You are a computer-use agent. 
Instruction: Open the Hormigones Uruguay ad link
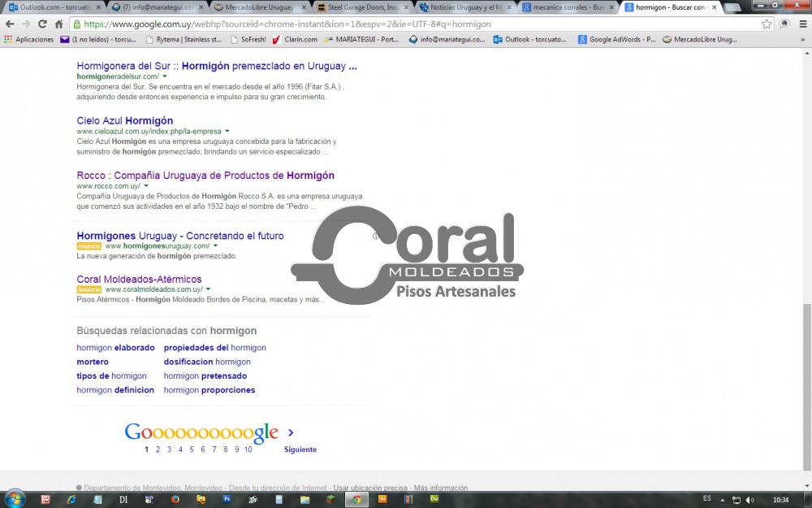[180, 236]
